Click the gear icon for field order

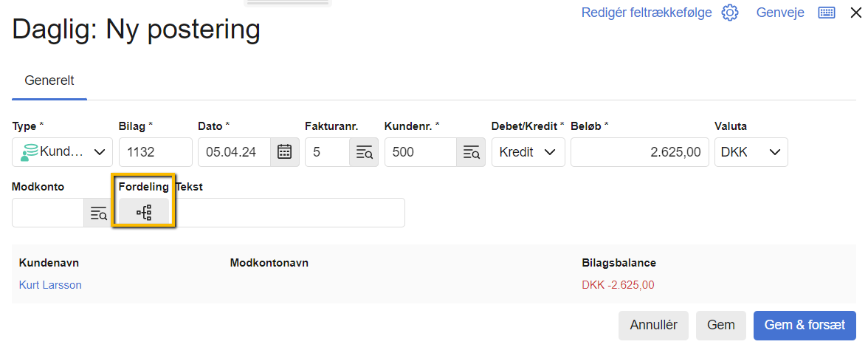click(730, 13)
